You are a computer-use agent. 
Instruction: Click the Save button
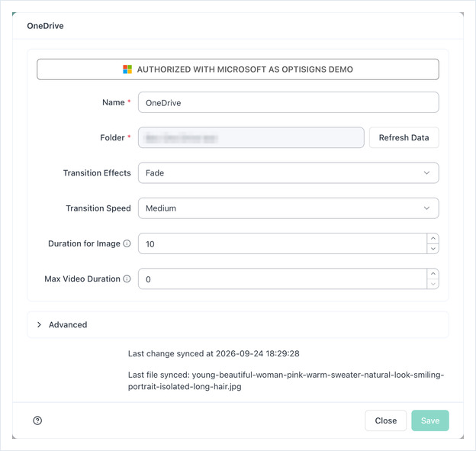430,420
